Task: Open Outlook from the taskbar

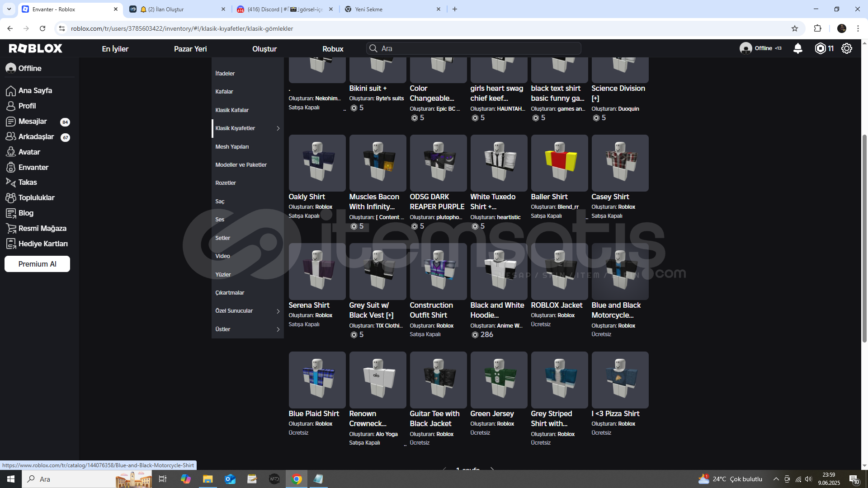Action: [x=230, y=479]
